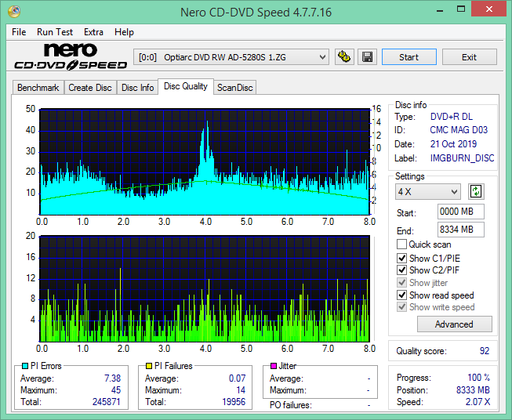Image resolution: width=512 pixels, height=420 pixels.
Task: Click the Quality score value 92
Action: point(485,351)
